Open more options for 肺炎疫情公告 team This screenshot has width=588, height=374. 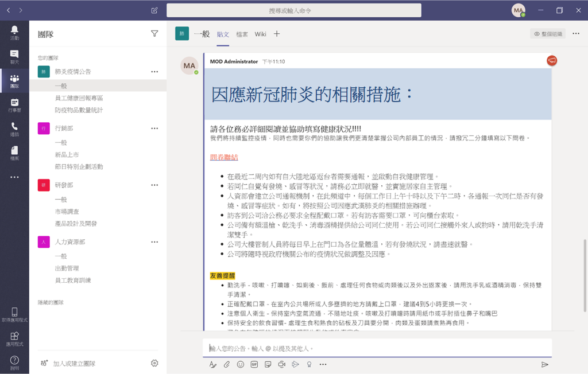tap(154, 72)
